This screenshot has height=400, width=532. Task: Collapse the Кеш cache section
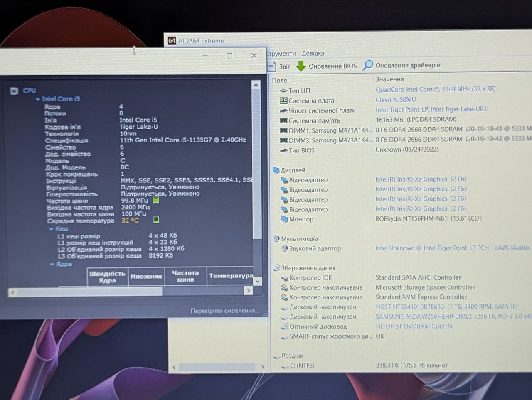click(51, 229)
